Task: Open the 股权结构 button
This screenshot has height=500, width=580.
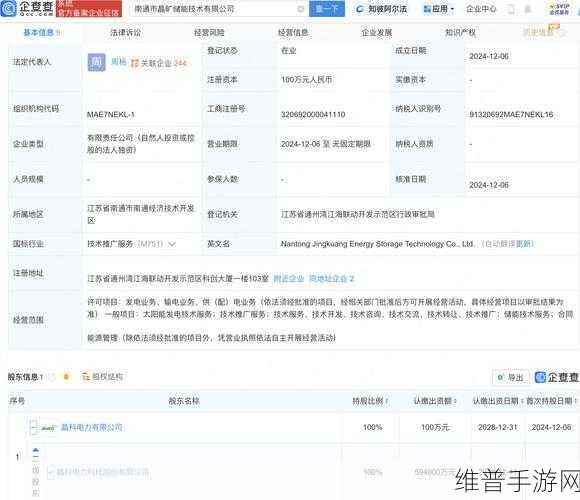Action: [102, 377]
